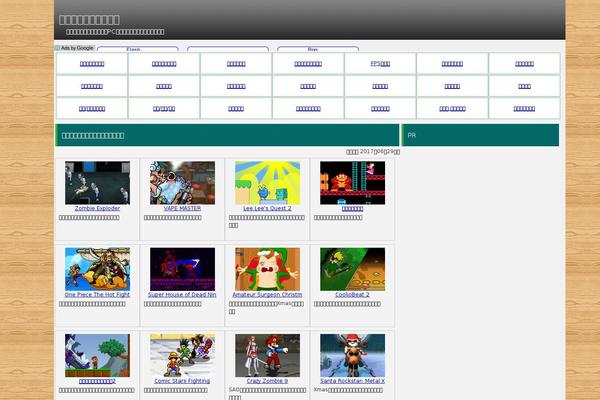
Task: Follow the CoolioBeat 2 title link
Action: (x=352, y=294)
